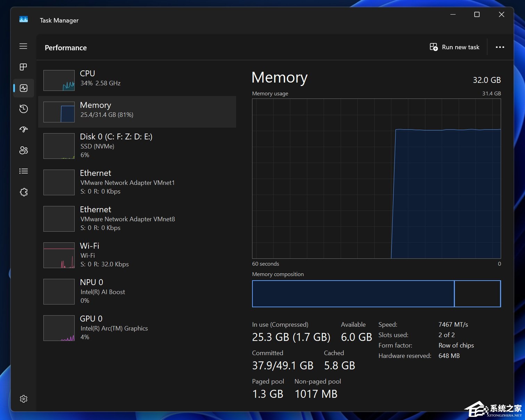Click the Task Manager app icon

(x=24, y=19)
